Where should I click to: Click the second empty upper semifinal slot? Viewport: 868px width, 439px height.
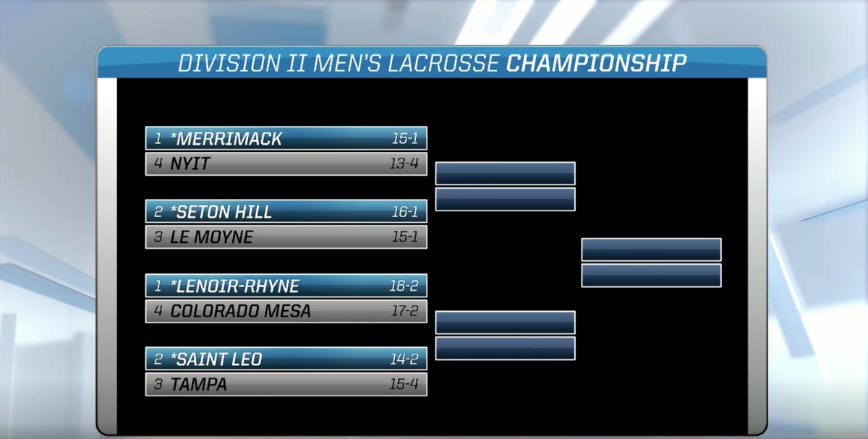[505, 199]
